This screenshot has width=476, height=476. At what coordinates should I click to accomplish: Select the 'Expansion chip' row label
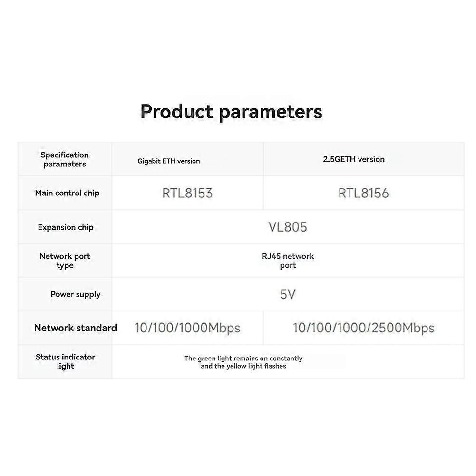click(x=66, y=227)
